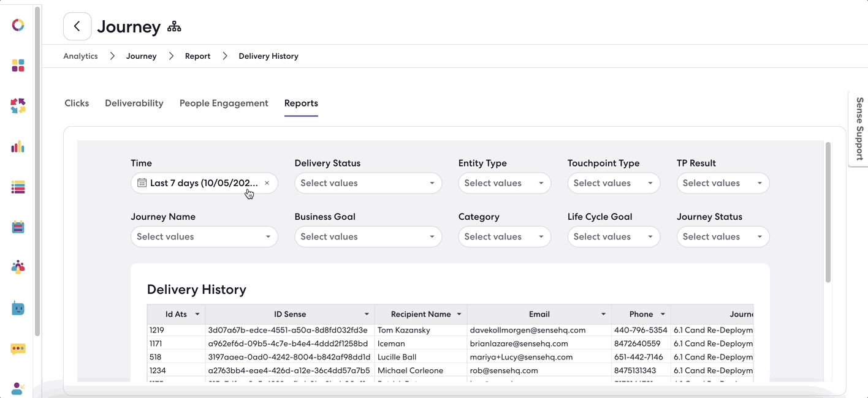Click the back arrow button beside Journey
Image resolution: width=868 pixels, height=398 pixels.
(77, 26)
